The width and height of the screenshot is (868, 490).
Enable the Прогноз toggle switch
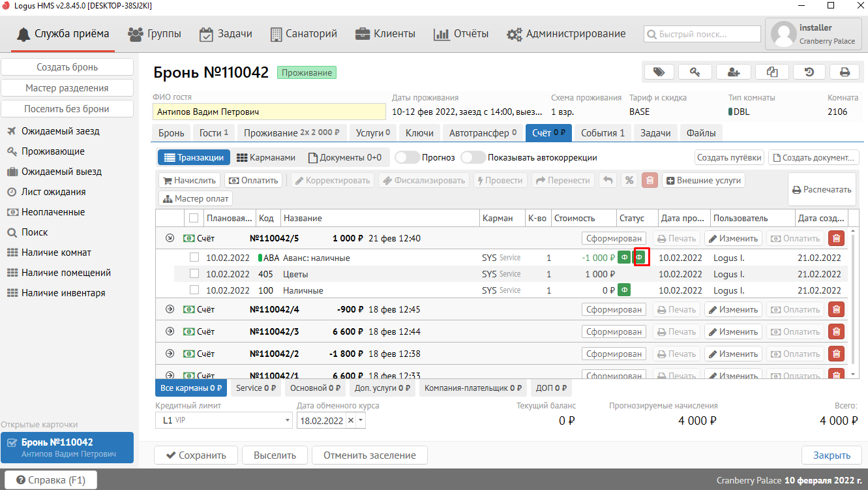coord(407,157)
